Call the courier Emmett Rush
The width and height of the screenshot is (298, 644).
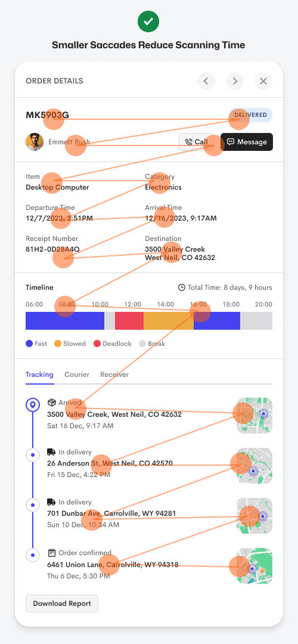pos(196,142)
